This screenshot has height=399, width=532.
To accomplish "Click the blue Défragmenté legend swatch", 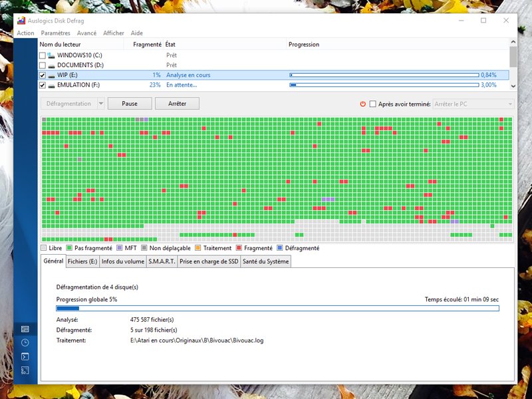I will coord(280,248).
